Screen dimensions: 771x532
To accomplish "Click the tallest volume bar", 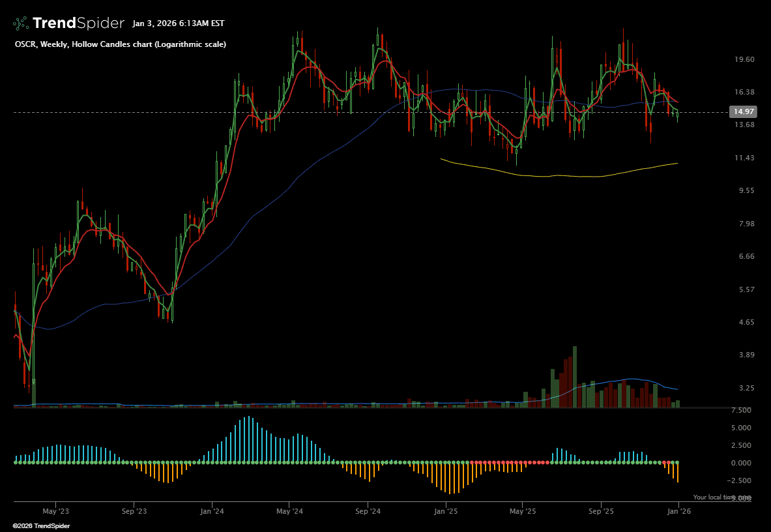I will coord(575,377).
